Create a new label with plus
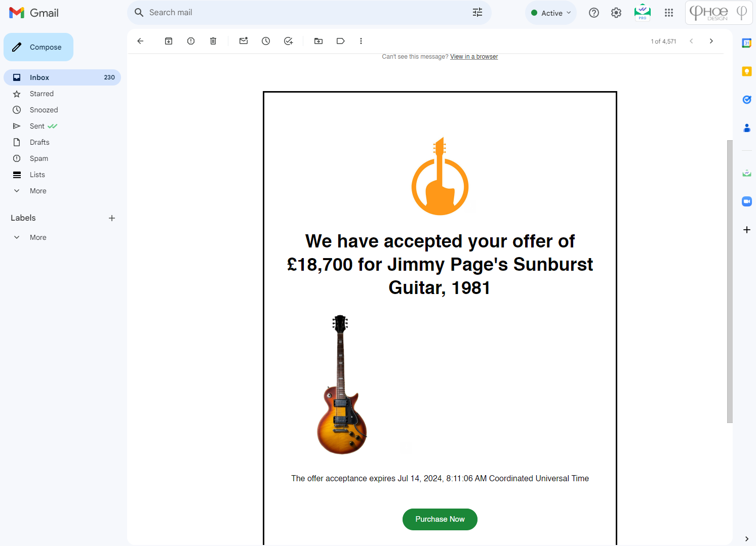 pyautogui.click(x=112, y=218)
